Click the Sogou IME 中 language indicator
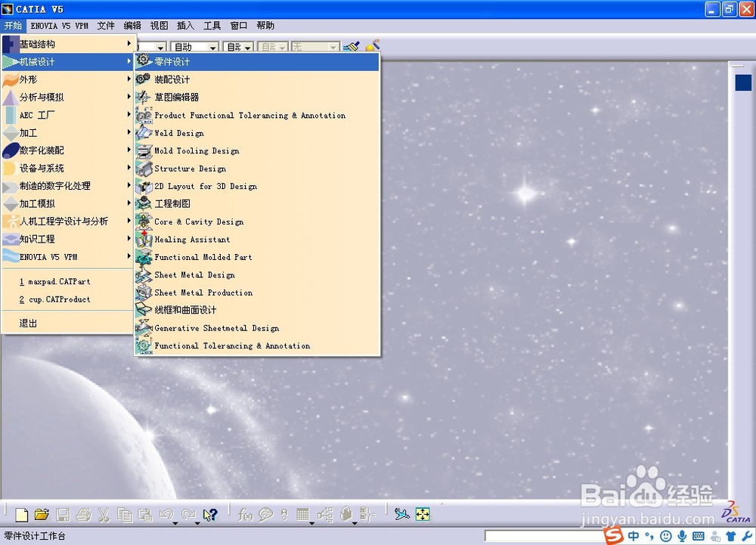The height and width of the screenshot is (545, 756). [x=633, y=536]
